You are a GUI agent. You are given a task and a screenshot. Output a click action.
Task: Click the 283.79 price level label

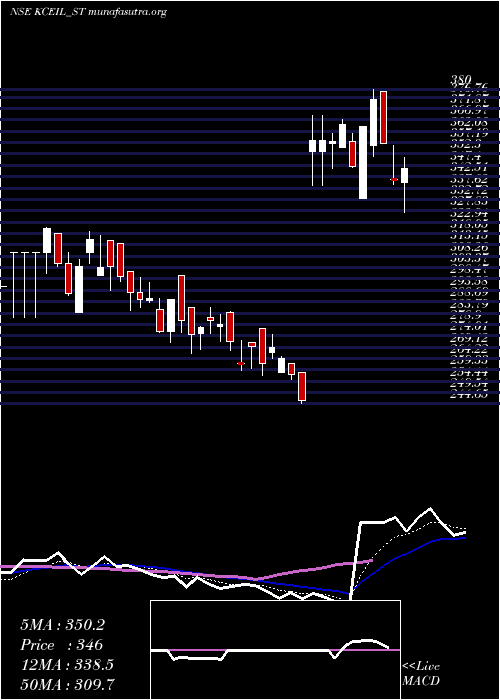469,305
